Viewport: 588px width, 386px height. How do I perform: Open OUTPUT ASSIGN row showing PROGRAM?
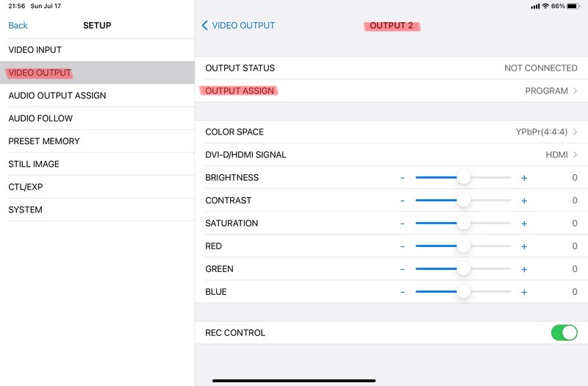pos(391,90)
